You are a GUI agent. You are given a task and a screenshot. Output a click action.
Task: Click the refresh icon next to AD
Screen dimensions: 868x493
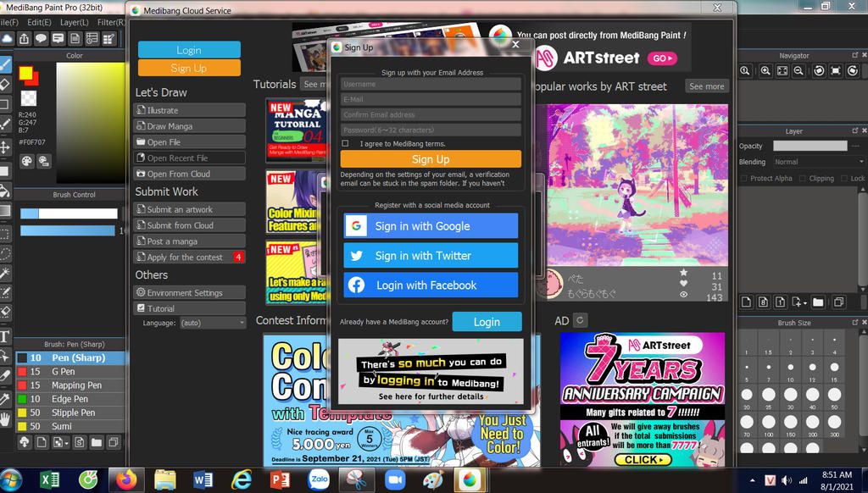pos(580,320)
